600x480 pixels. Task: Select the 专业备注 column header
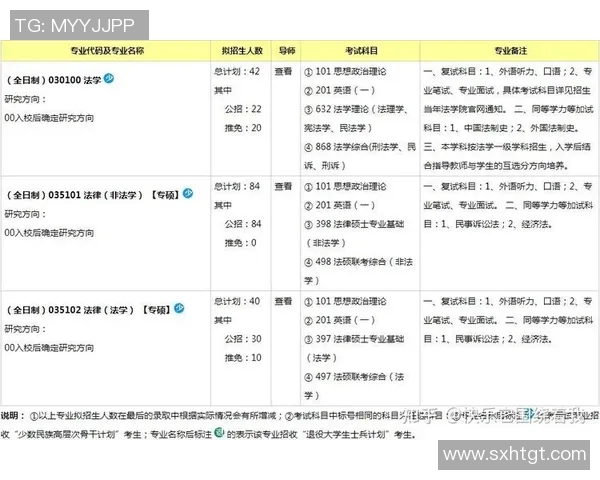(x=510, y=51)
